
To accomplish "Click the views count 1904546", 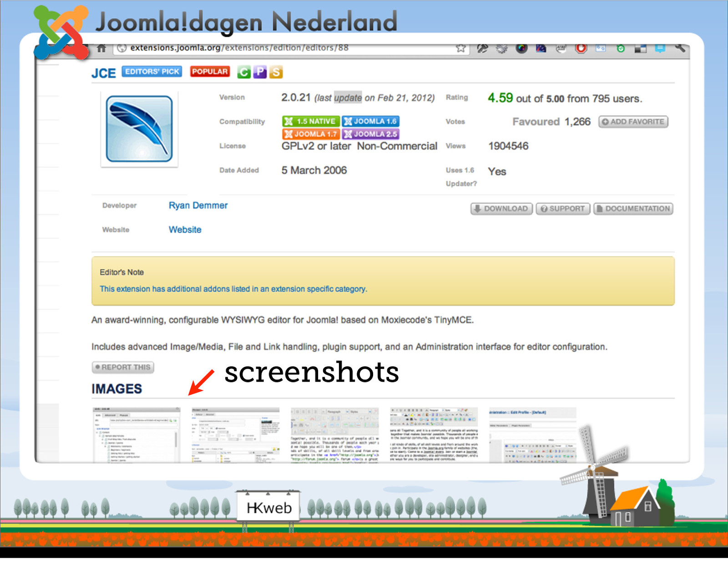I will pos(508,146).
